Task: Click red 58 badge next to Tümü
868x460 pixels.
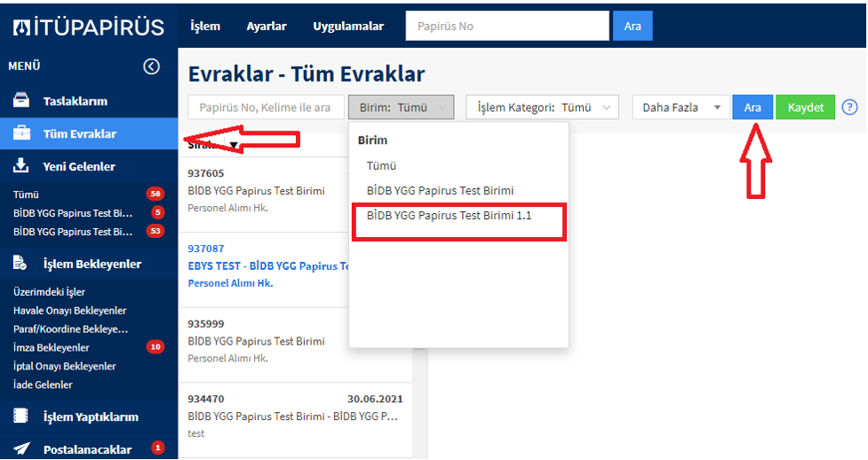Action: [155, 194]
